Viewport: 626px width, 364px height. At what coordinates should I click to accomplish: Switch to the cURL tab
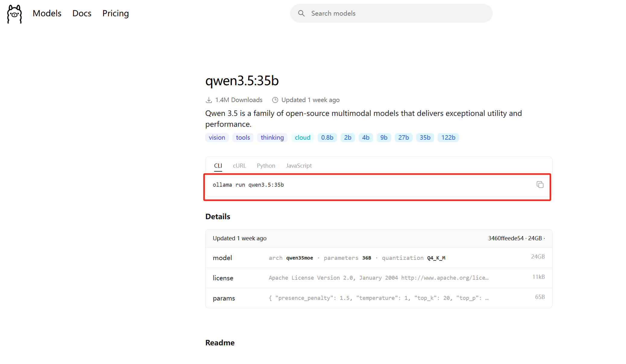239,166
